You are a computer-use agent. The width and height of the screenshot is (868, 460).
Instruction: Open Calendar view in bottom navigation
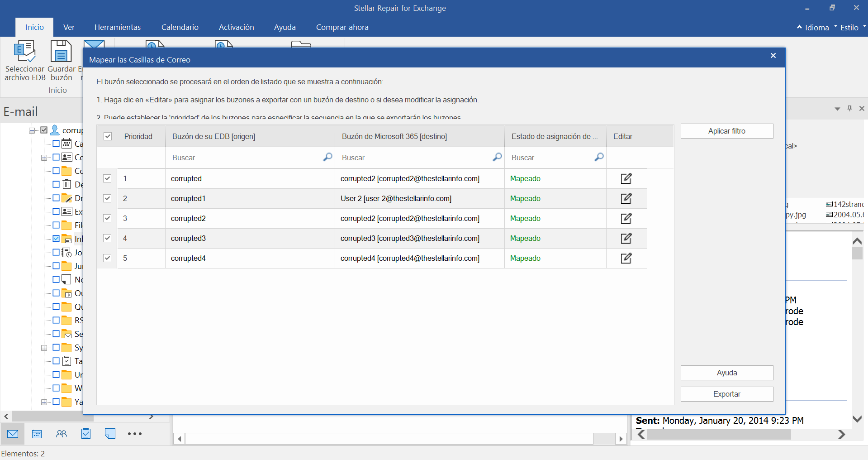point(37,434)
